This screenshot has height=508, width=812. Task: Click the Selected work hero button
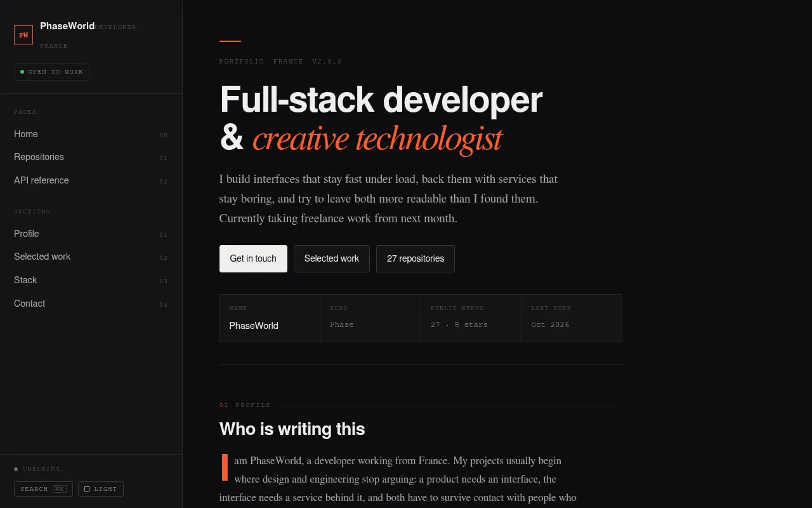coord(332,258)
